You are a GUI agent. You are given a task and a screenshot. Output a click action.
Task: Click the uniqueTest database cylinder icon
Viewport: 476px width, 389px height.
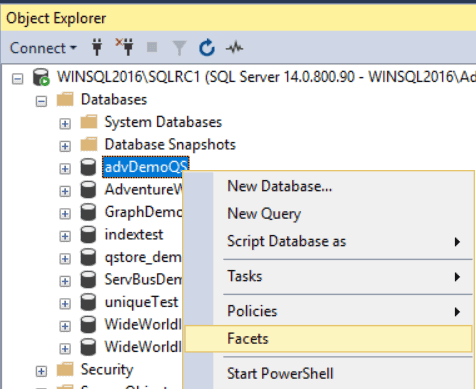click(x=88, y=302)
